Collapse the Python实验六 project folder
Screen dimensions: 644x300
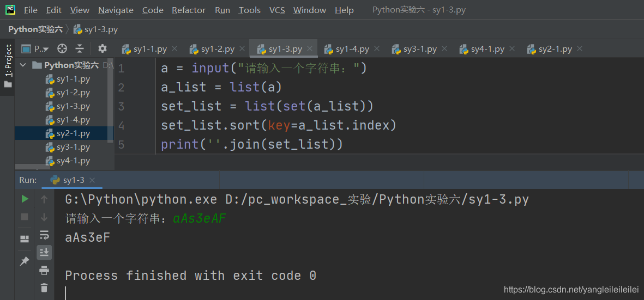pyautogui.click(x=23, y=65)
